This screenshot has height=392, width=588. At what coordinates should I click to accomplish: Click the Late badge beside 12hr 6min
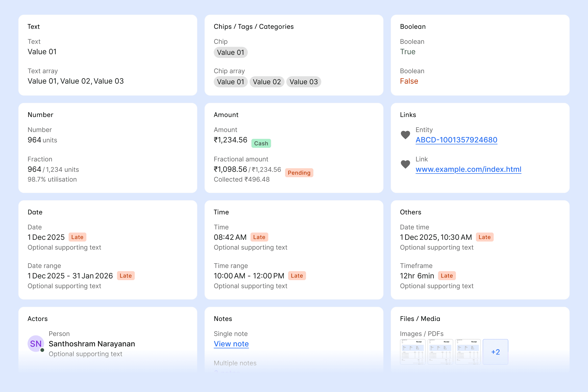[x=447, y=276]
